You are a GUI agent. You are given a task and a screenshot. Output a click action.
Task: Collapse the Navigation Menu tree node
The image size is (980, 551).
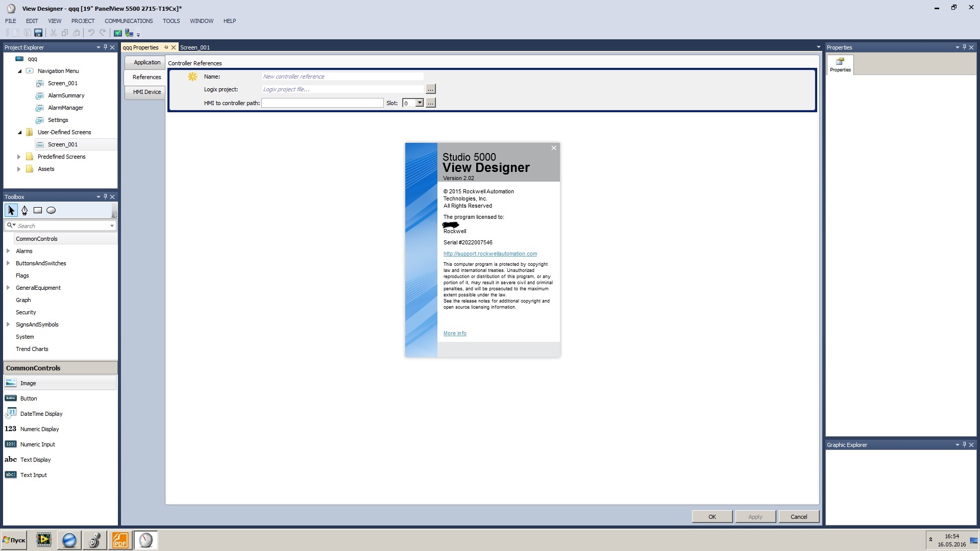(20, 71)
